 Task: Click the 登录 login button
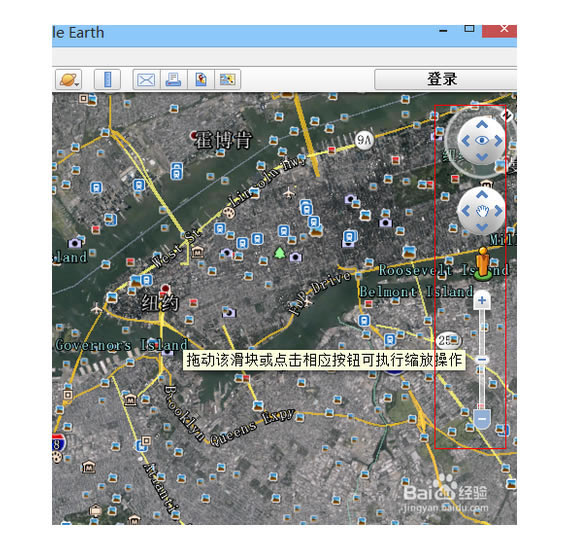(x=445, y=79)
